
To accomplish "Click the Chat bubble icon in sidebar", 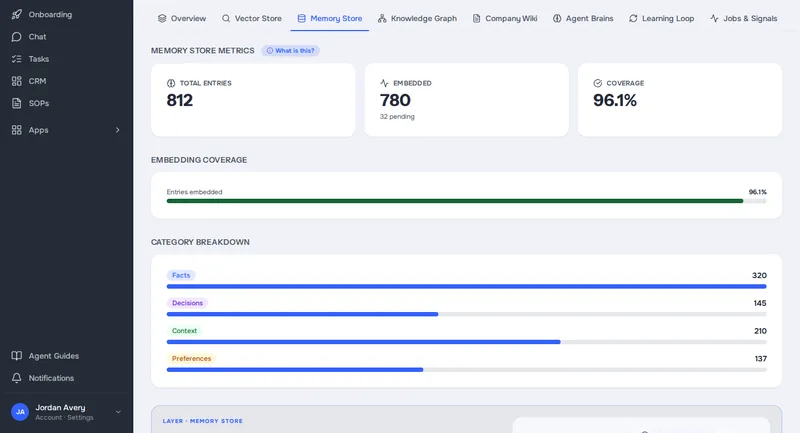I will point(17,37).
